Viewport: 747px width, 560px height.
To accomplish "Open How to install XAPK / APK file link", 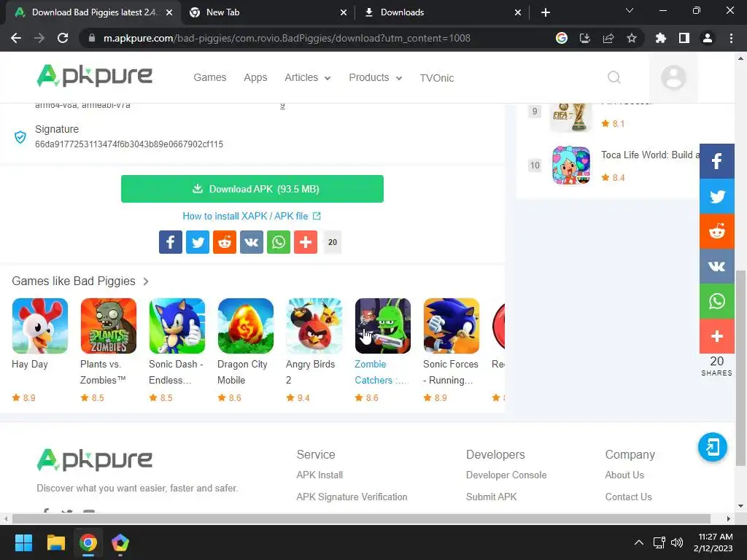I will [252, 216].
